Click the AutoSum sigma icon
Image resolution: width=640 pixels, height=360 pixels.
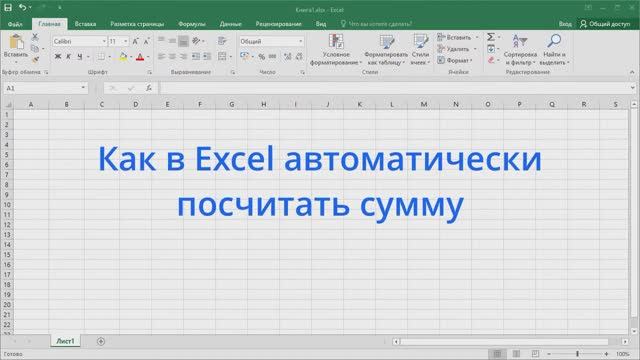pos(491,37)
